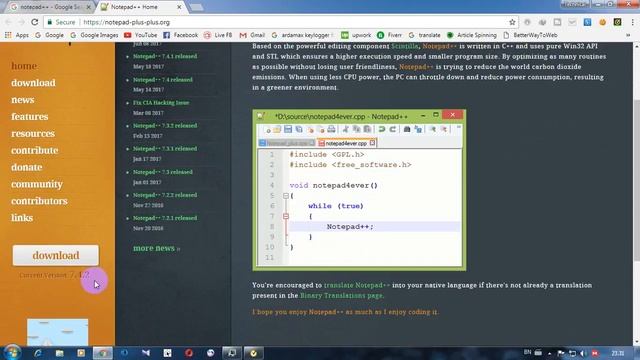This screenshot has height=360, width=640.
Task: Open Notepad++ 7.3.2 released news
Action: coord(165,126)
